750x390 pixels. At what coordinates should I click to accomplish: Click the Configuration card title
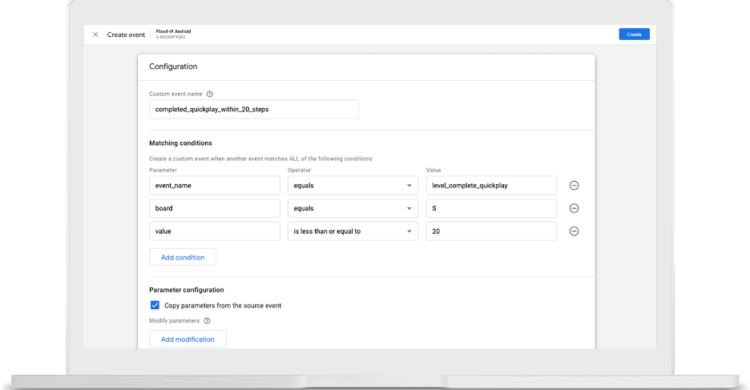(173, 66)
